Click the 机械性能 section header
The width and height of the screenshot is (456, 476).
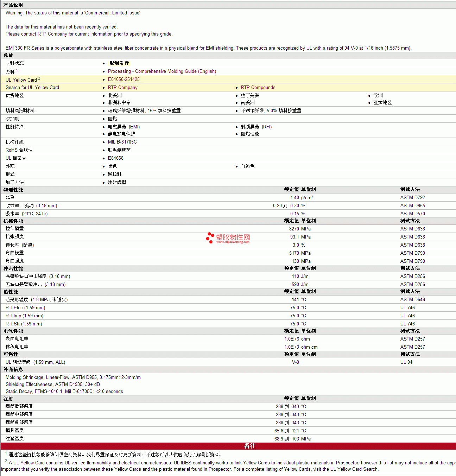(x=13, y=221)
